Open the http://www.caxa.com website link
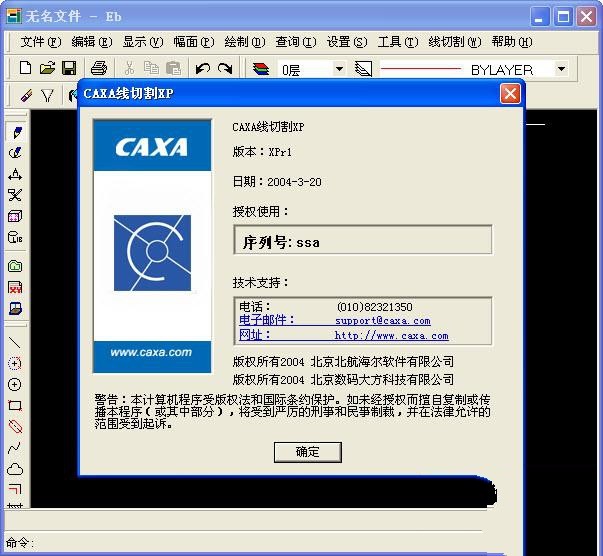The width and height of the screenshot is (603, 556). click(391, 335)
